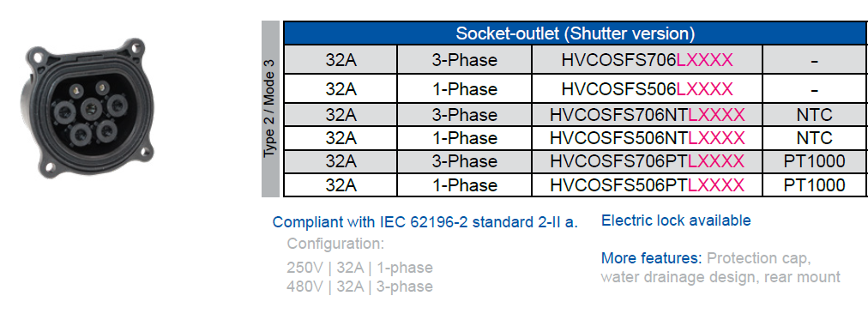Select the 3-Phase cell in the first row
This screenshot has height=314, width=868.
click(464, 59)
